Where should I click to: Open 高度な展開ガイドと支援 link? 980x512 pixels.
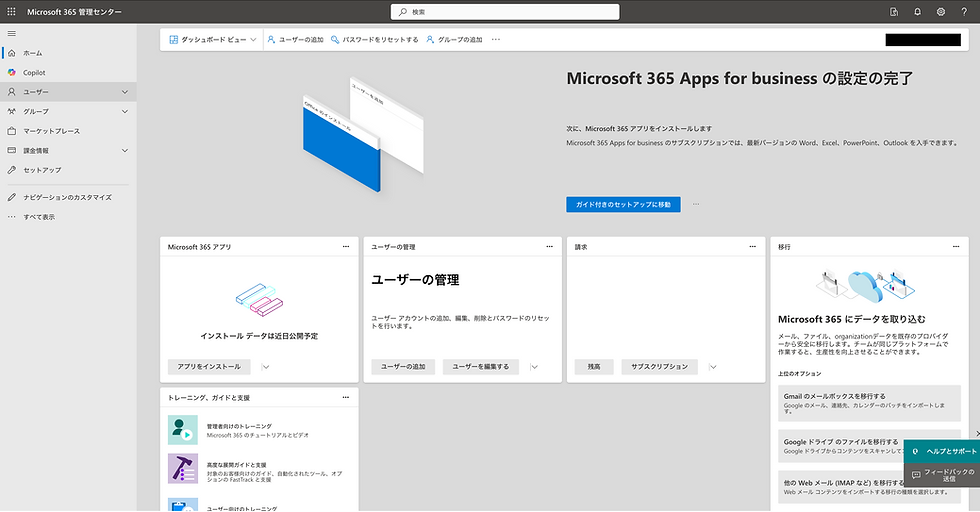coord(237,465)
